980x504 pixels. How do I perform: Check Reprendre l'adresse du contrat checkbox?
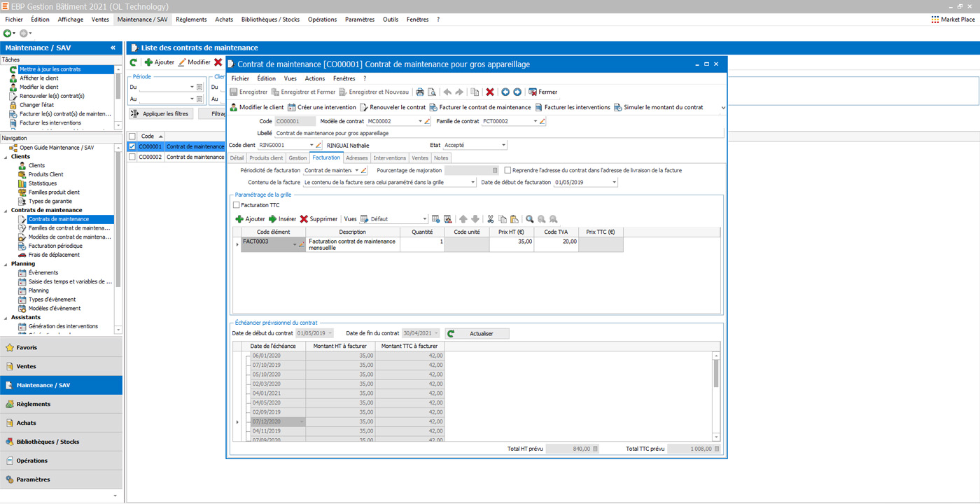click(508, 170)
